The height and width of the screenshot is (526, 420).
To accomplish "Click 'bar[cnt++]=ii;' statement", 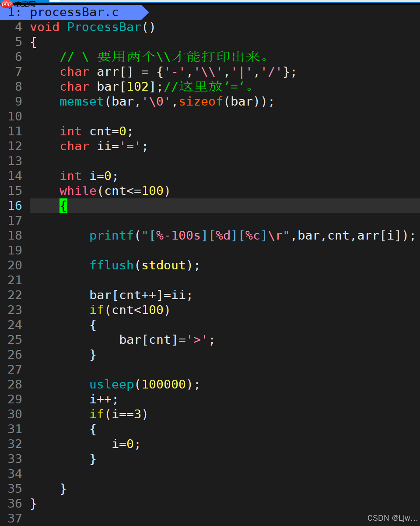I will [141, 295].
